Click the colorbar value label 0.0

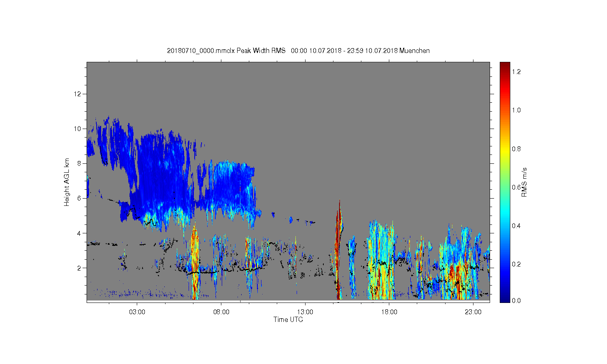[x=516, y=301]
